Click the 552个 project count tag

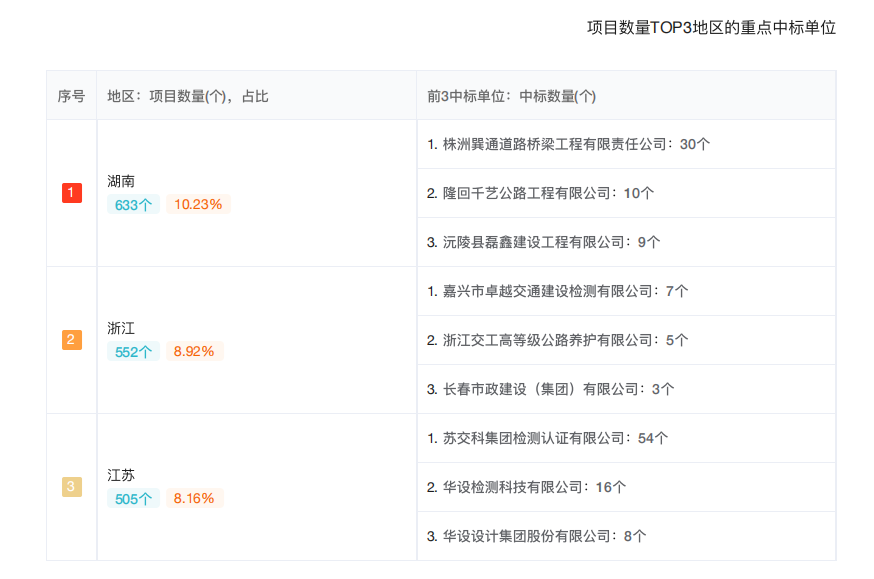pos(133,352)
